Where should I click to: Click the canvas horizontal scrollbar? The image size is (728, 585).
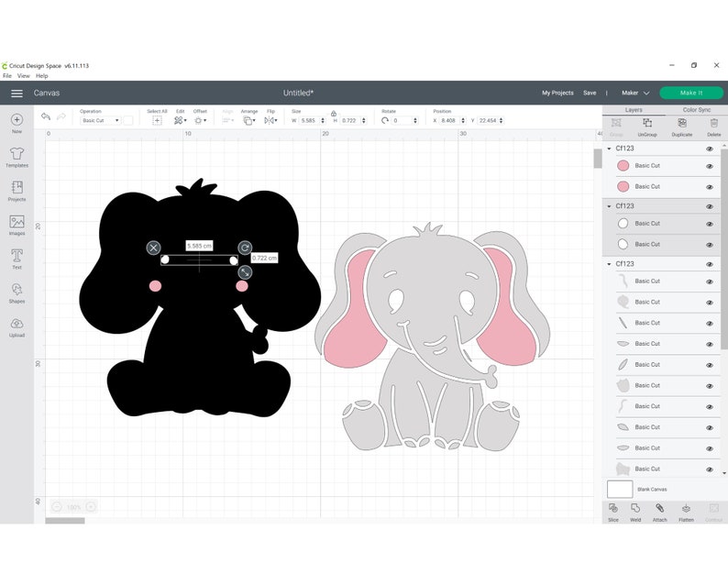65,521
